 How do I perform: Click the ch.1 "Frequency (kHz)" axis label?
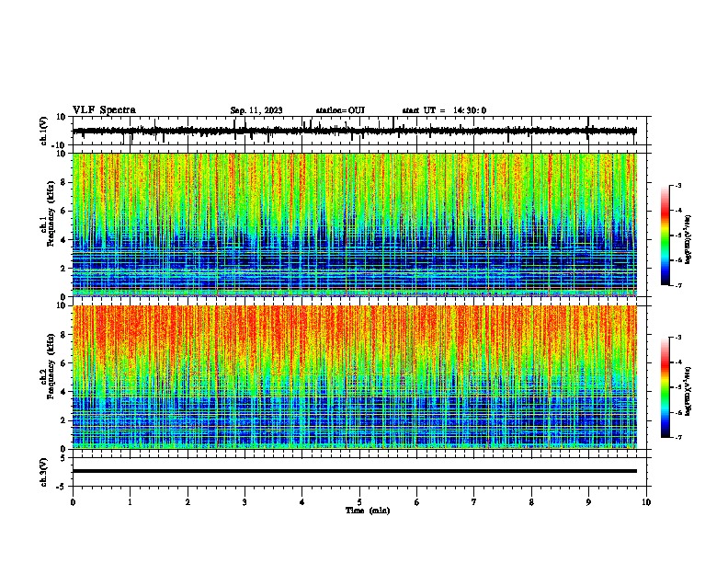coord(51,214)
